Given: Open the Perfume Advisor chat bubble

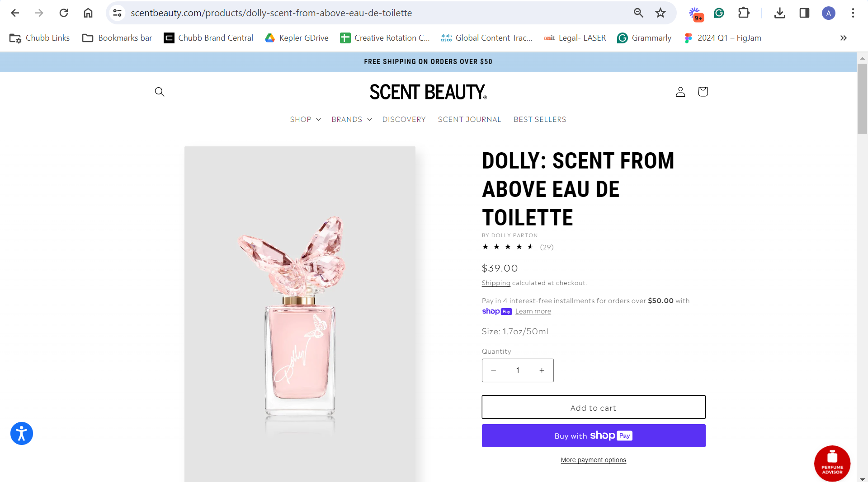Looking at the screenshot, I should point(832,463).
